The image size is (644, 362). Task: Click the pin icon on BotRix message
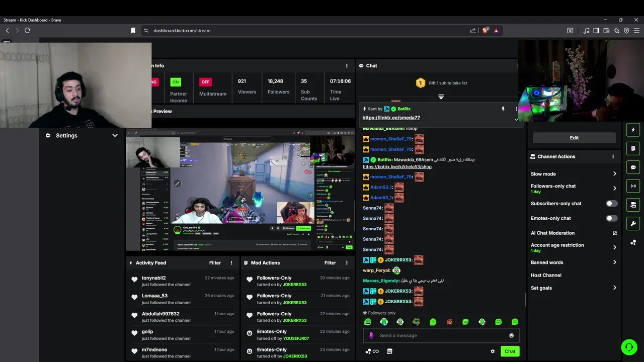point(503,109)
